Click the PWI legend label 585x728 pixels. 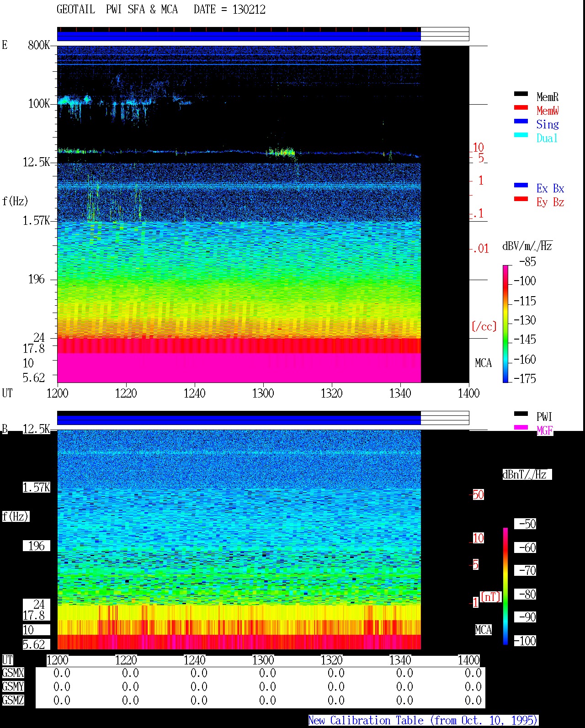click(544, 417)
